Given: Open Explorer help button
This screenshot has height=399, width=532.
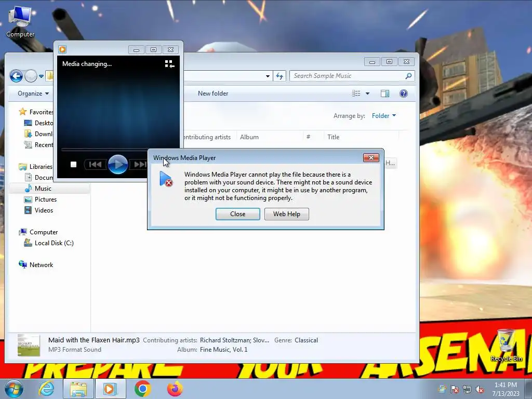Looking at the screenshot, I should point(403,94).
